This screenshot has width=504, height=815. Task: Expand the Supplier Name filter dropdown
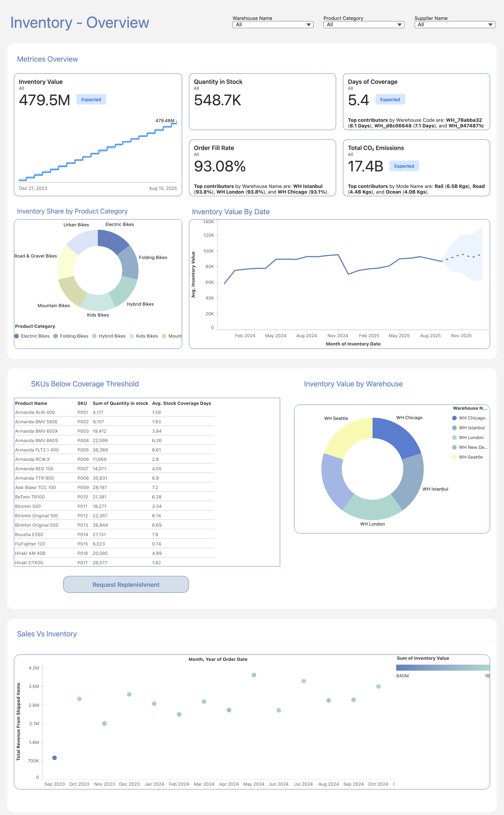pyautogui.click(x=455, y=25)
